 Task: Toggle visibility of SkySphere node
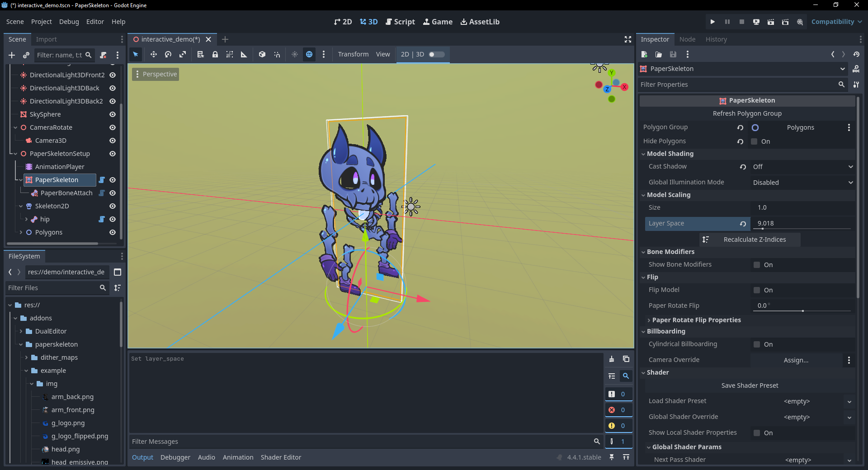(x=113, y=114)
